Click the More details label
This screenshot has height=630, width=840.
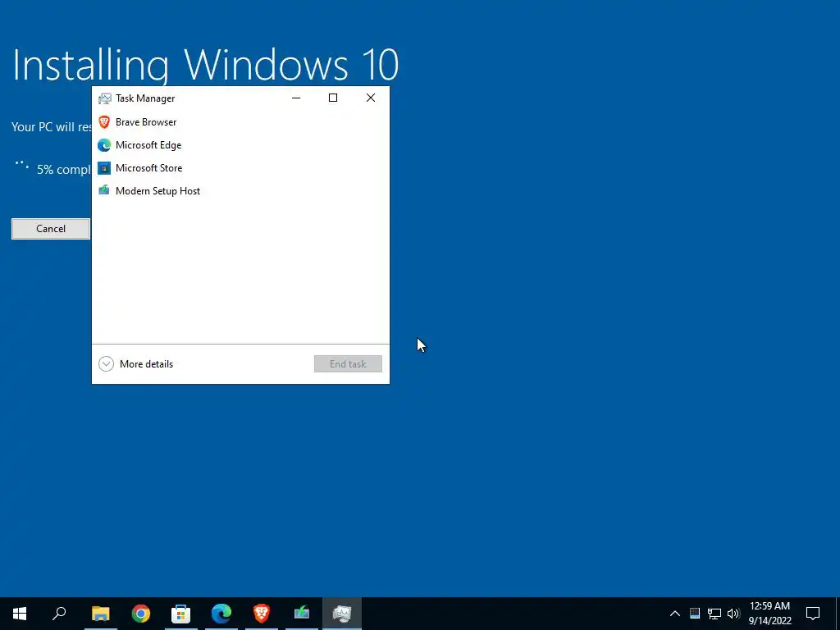pyautogui.click(x=146, y=364)
